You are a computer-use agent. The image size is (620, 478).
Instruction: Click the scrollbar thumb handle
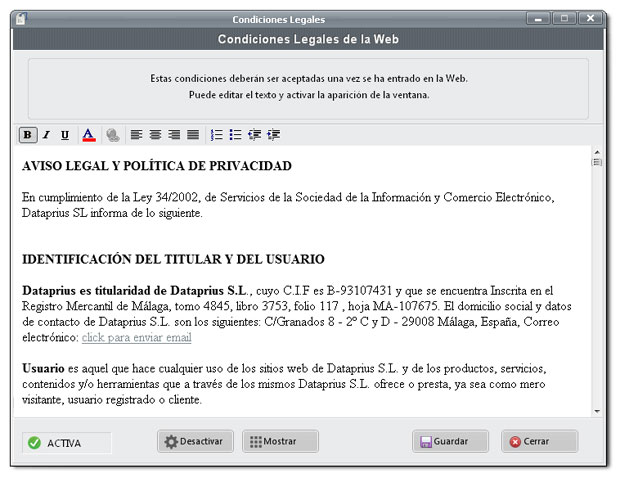[x=597, y=162]
